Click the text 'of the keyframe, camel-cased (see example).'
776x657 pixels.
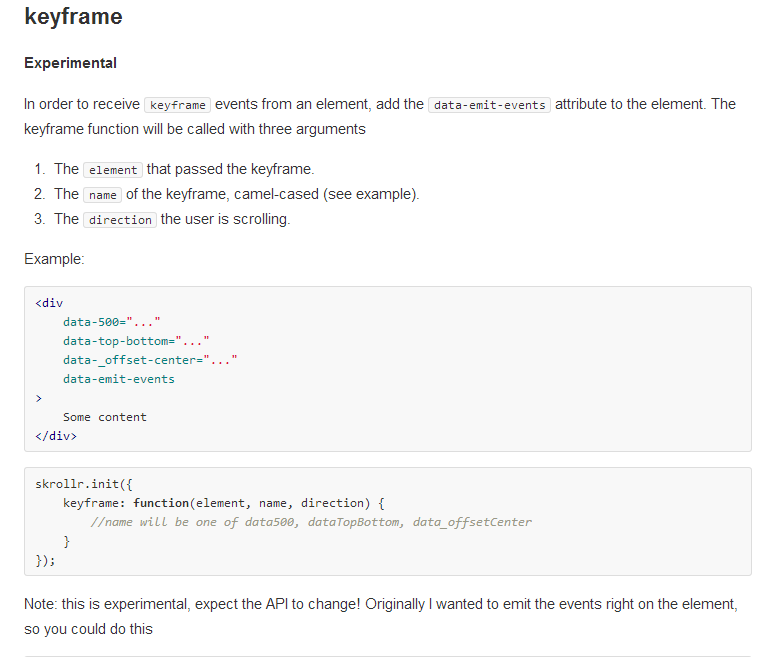coord(272,194)
